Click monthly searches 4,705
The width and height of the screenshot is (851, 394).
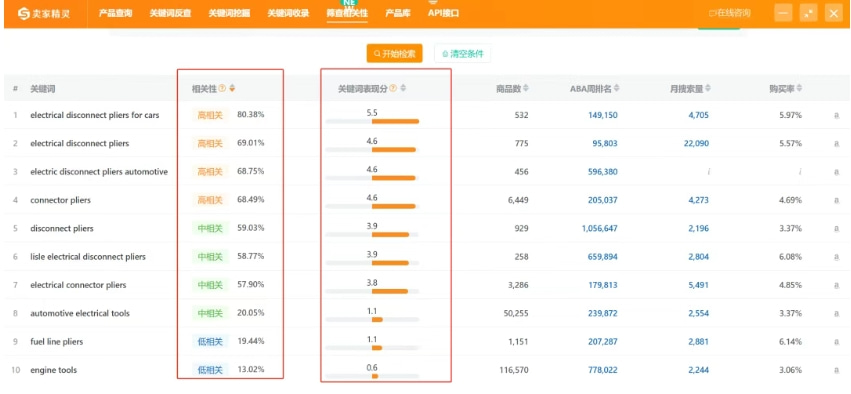[x=698, y=116]
